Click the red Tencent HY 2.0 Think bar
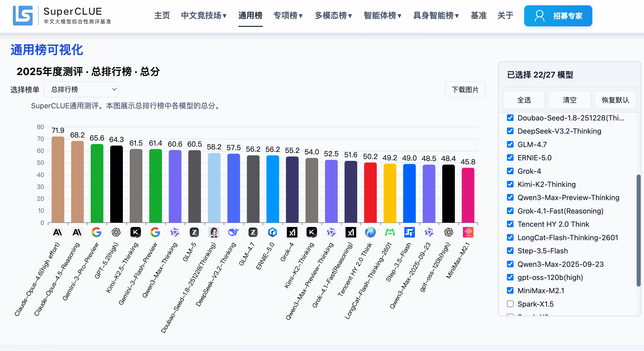The height and width of the screenshot is (351, 644). click(x=370, y=193)
